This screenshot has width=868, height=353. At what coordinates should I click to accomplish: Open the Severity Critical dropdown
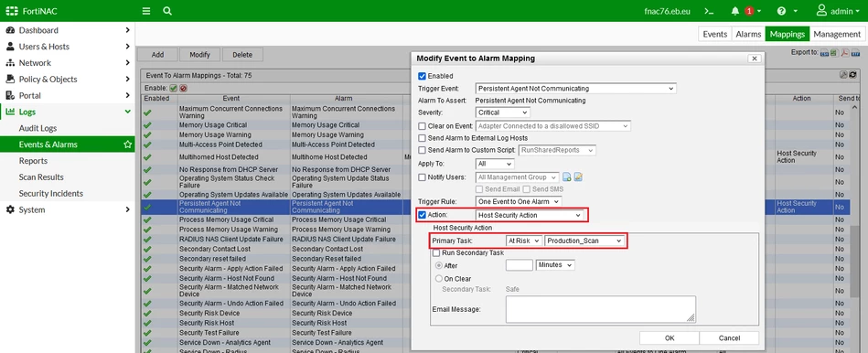[x=503, y=112]
